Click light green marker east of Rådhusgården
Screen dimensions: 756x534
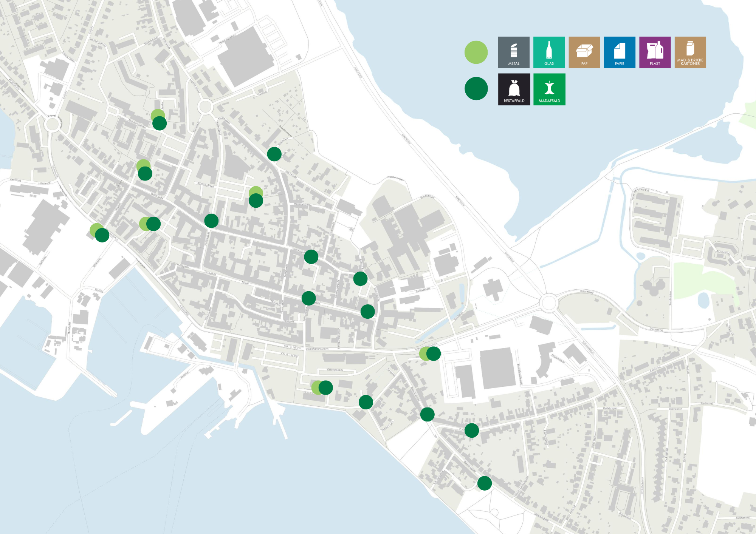(256, 191)
